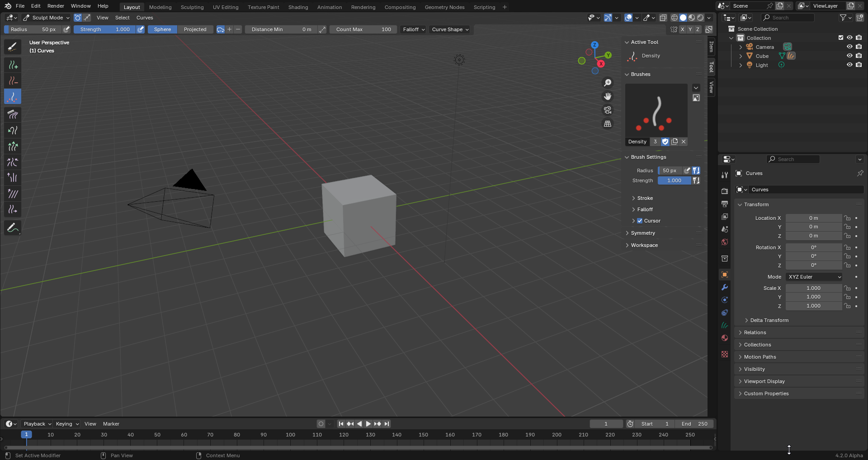This screenshot has width=868, height=460.
Task: Toggle Collection exclude checkbox in outliner
Action: tap(841, 38)
